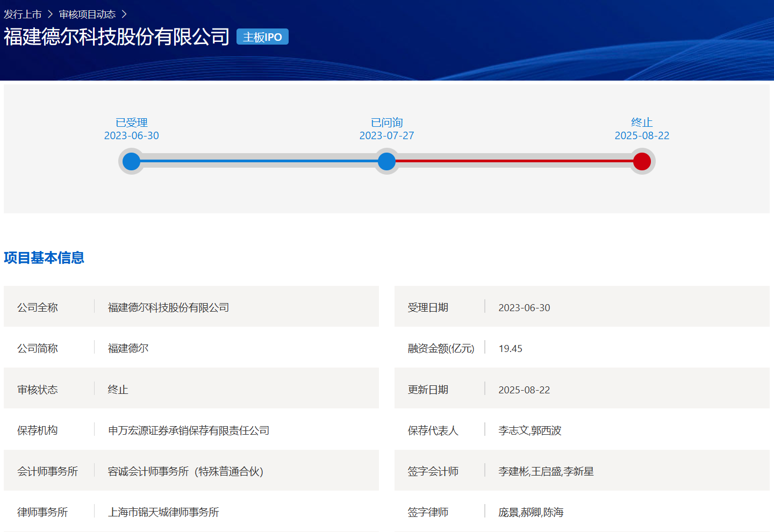Select the 项目基本信息 section heading
This screenshot has width=774, height=532.
click(x=45, y=258)
